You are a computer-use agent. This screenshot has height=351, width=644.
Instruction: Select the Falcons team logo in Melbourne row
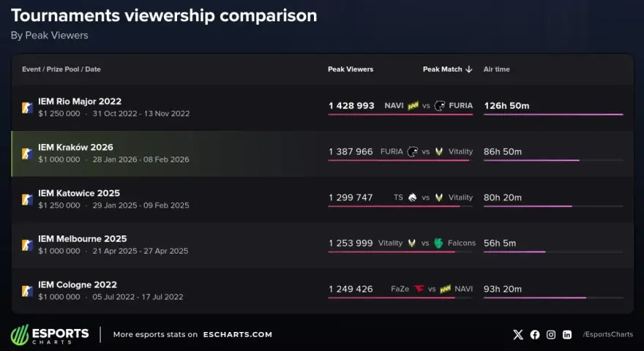click(438, 244)
